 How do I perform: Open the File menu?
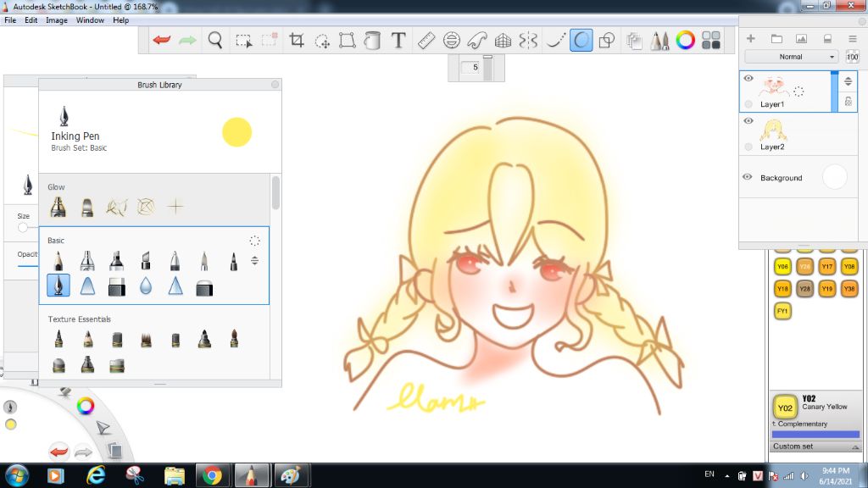point(10,20)
